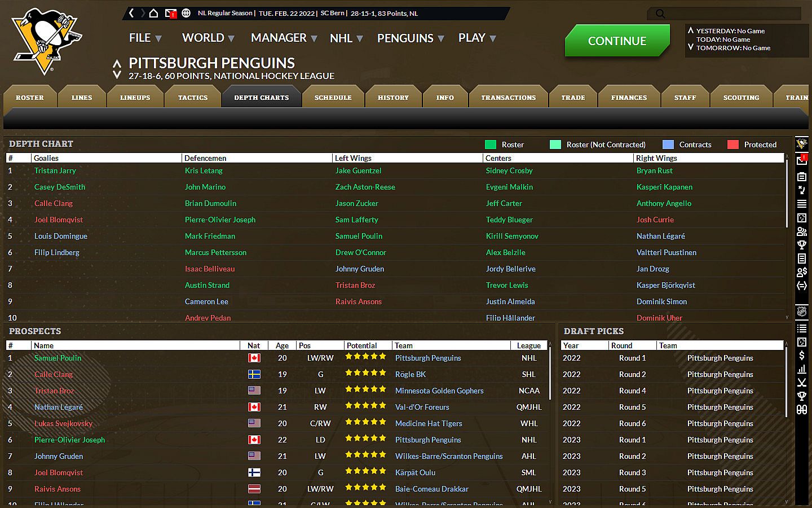
Task: Click the down arrow next to TOMORROW
Action: 690,47
